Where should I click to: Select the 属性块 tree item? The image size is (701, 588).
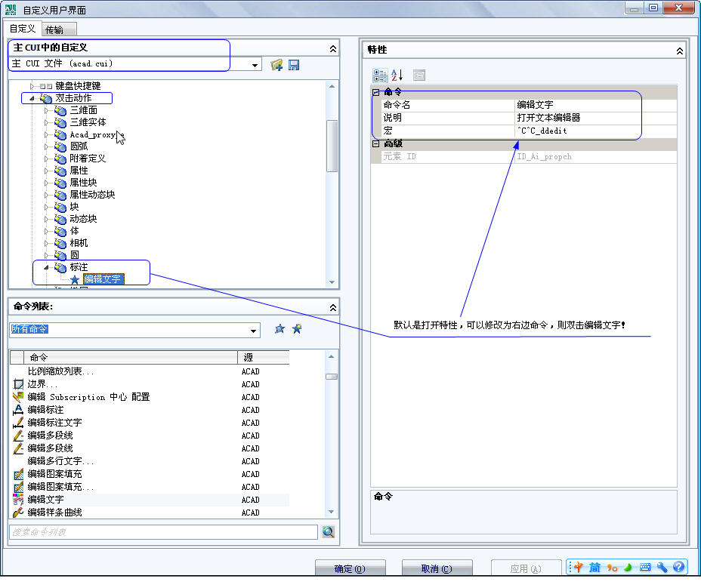(x=83, y=183)
